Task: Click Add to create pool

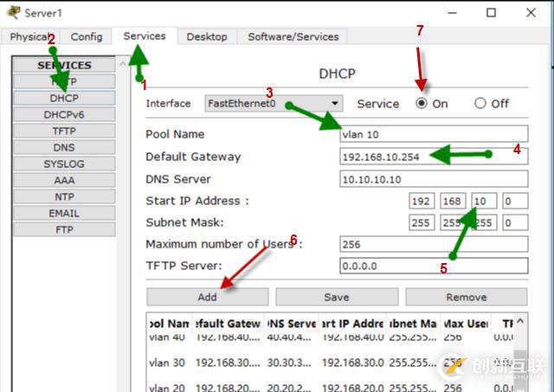Action: click(208, 297)
